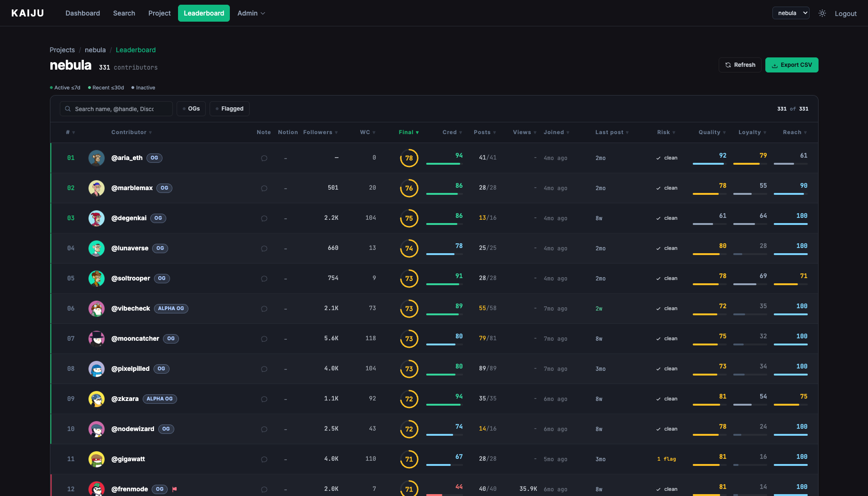The image size is (868, 496).
Task: Click @soltrooper's avatar
Action: (97, 279)
